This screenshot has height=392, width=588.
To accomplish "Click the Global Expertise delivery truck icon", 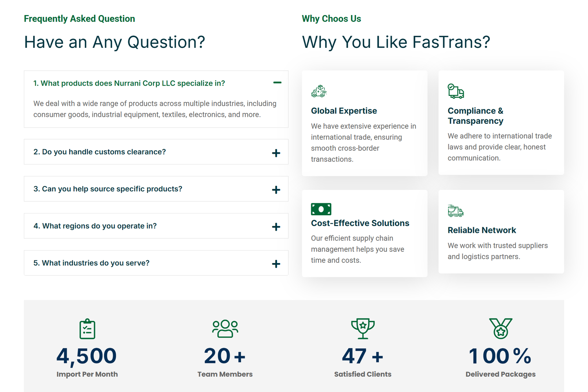I will pyautogui.click(x=319, y=91).
